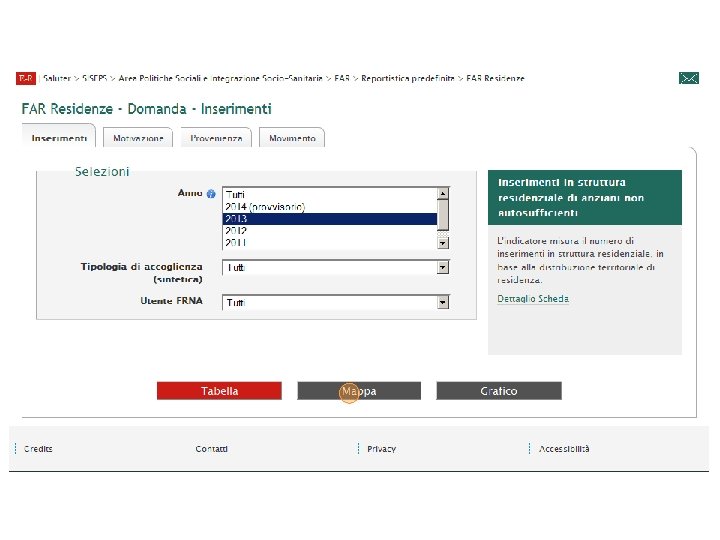Open the Dettaglio Scheda link
The image size is (720, 540).
pyautogui.click(x=533, y=299)
